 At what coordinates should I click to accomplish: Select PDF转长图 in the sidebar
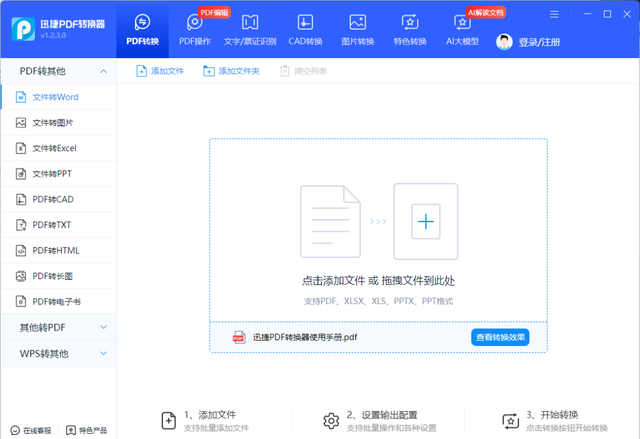coord(59,276)
